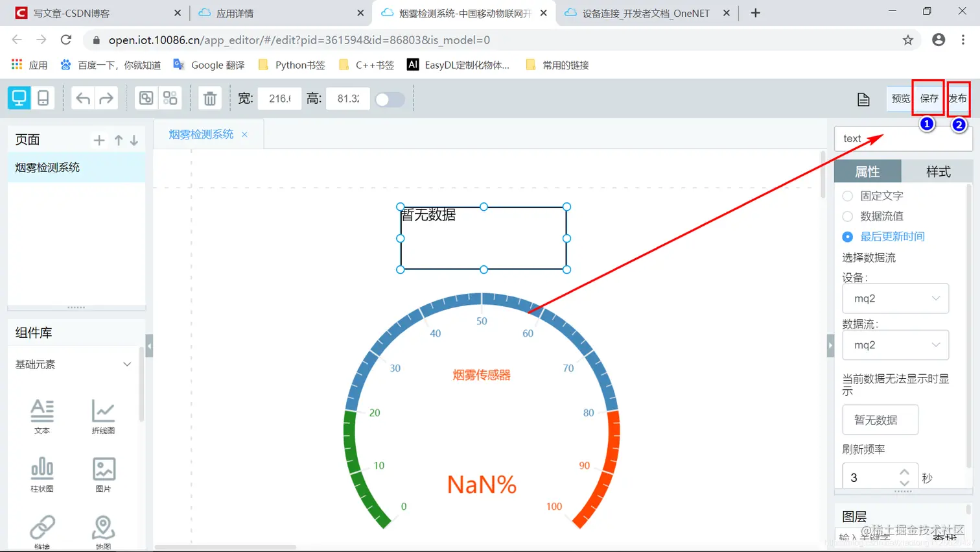Image resolution: width=980 pixels, height=552 pixels.
Task: Click the width 宽 input field
Action: click(279, 99)
